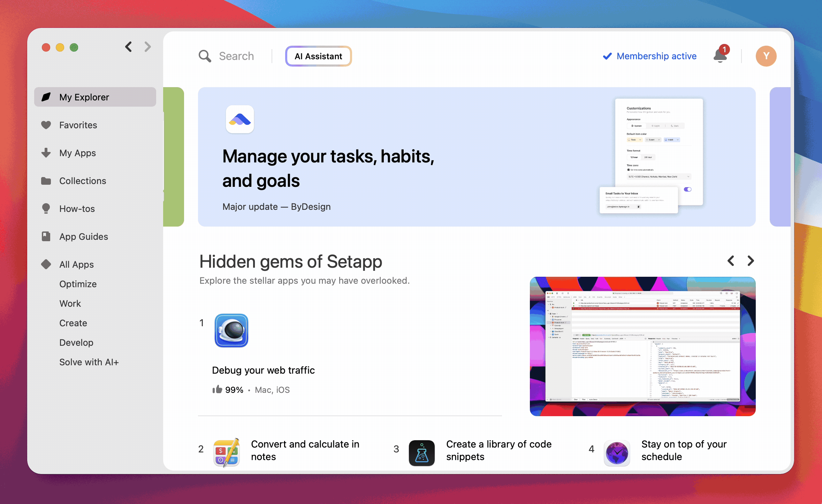Open the Proxyman astronaut app icon

(231, 330)
